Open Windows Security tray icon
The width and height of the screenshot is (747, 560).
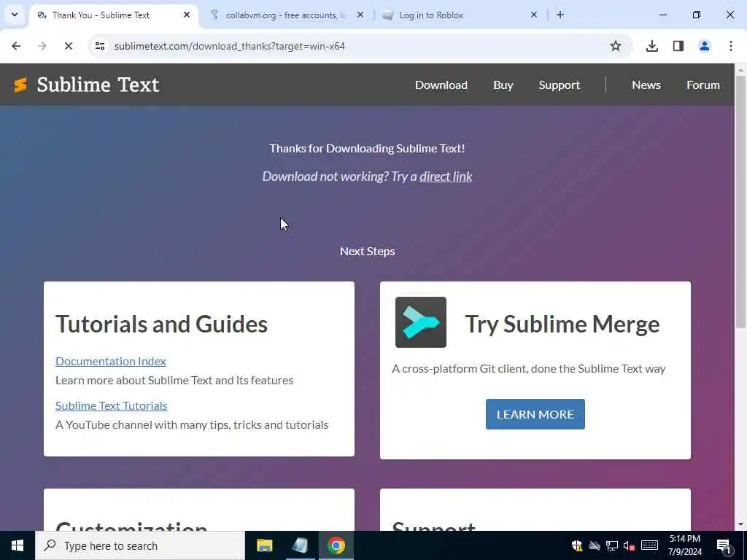coord(577,545)
